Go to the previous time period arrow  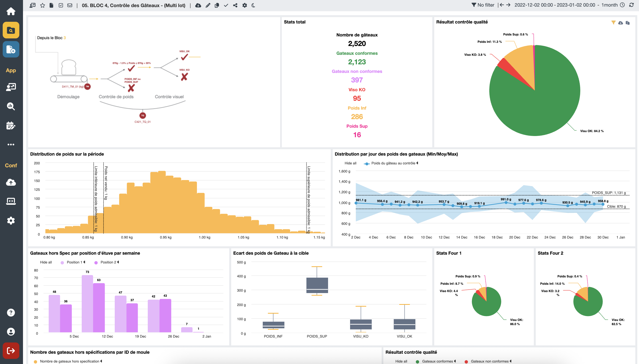(502, 5)
